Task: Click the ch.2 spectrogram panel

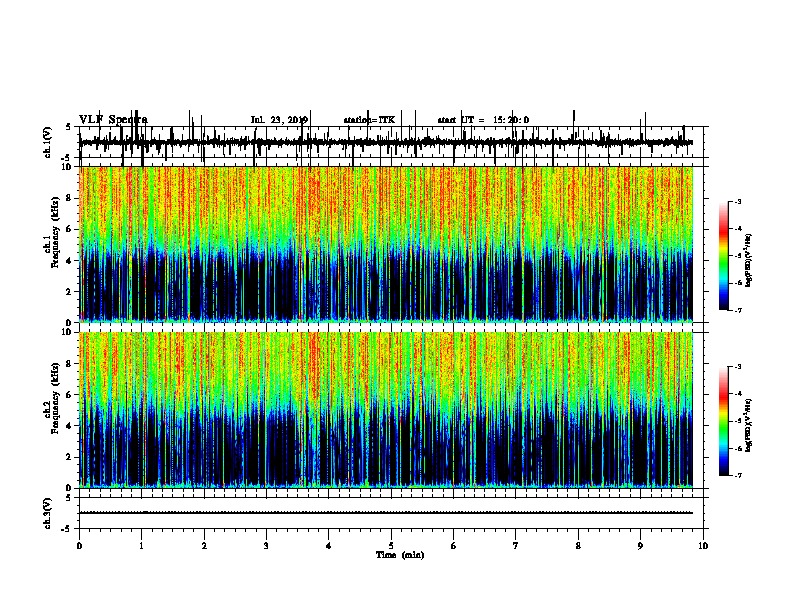Action: coord(386,410)
